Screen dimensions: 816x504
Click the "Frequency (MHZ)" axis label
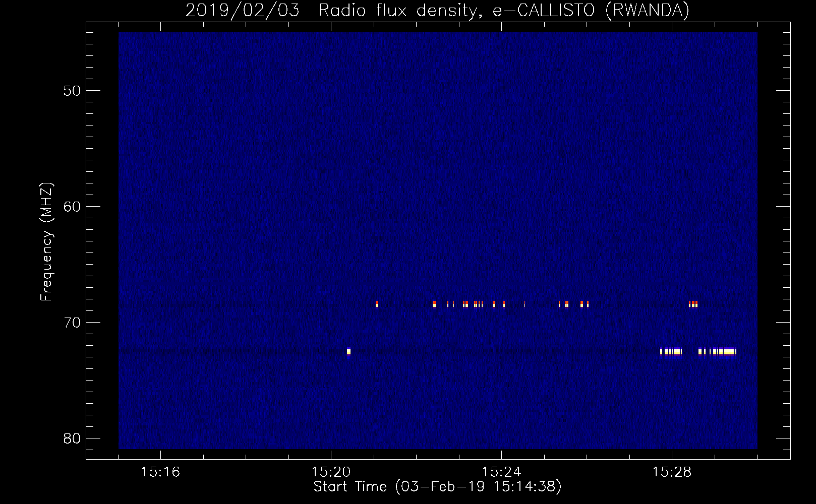pos(46,242)
